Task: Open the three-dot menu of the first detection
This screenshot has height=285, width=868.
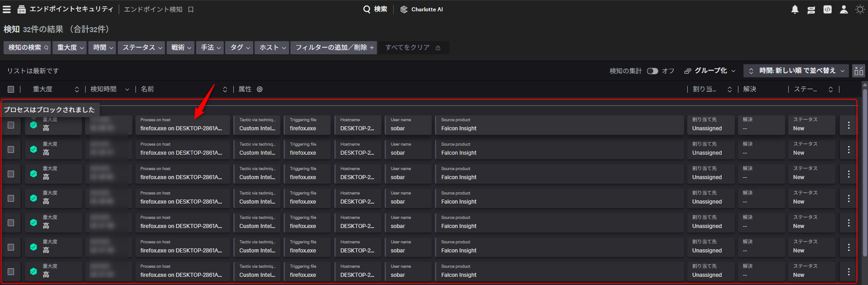Action: [849, 125]
